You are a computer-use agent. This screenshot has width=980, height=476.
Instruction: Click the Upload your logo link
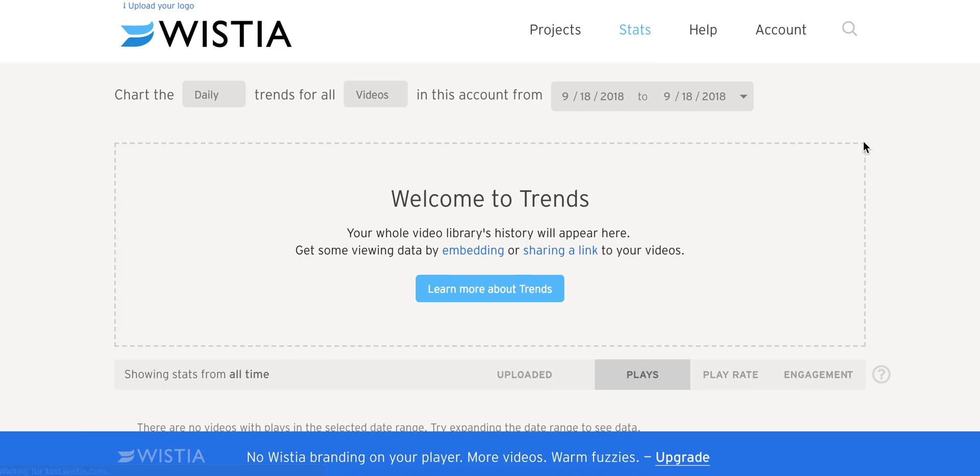click(x=158, y=6)
